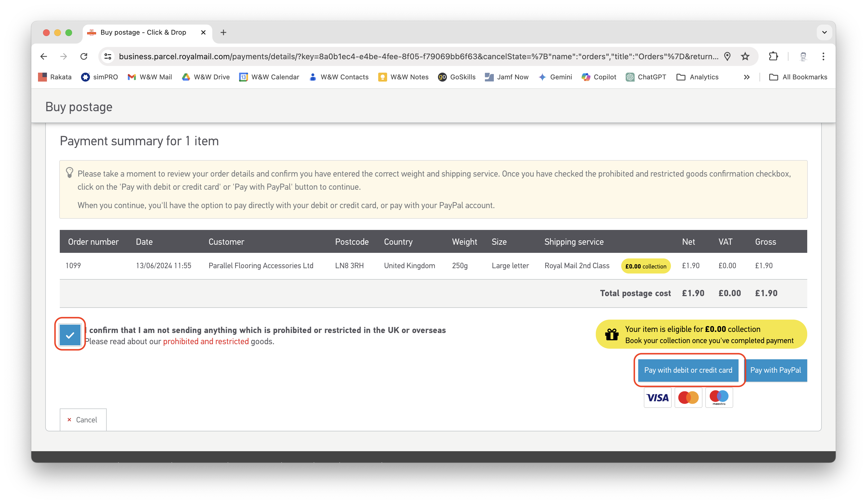The image size is (867, 504).
Task: Open simPRO bookmark
Action: click(x=99, y=77)
